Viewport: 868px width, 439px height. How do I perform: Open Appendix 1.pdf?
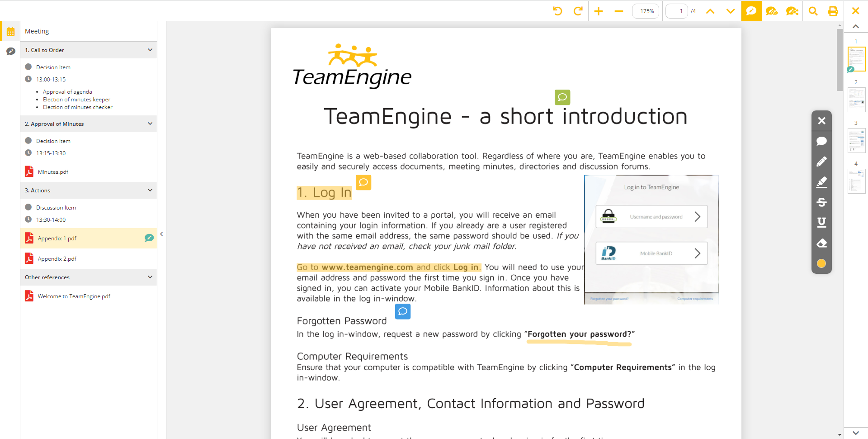click(x=57, y=238)
